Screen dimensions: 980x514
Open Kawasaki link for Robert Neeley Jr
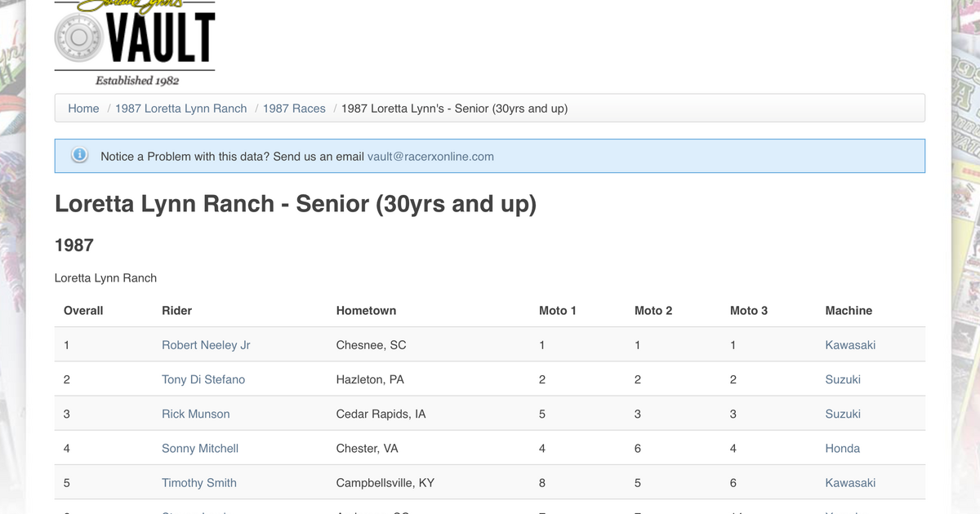tap(850, 345)
